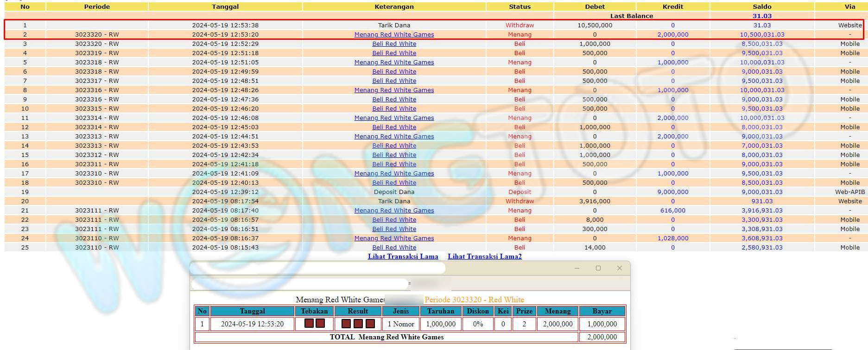Click the Tanggal column header in main table
This screenshot has height=350, width=868.
tap(225, 6)
